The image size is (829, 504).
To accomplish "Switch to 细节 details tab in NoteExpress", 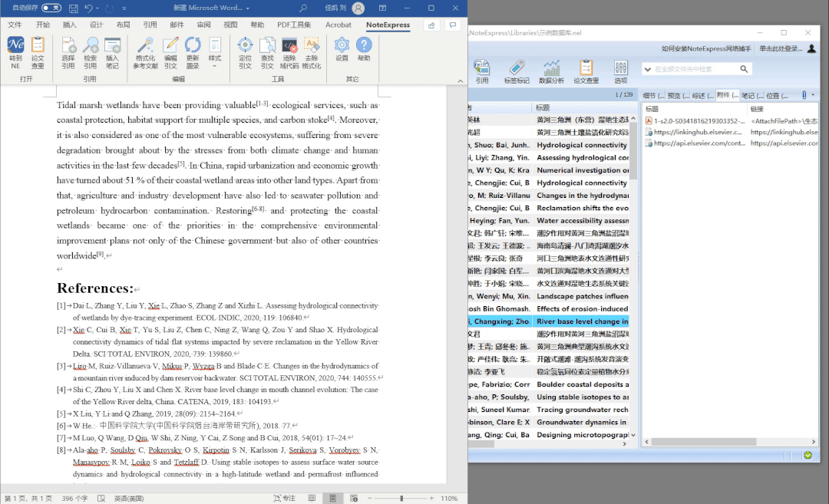I will [653, 96].
